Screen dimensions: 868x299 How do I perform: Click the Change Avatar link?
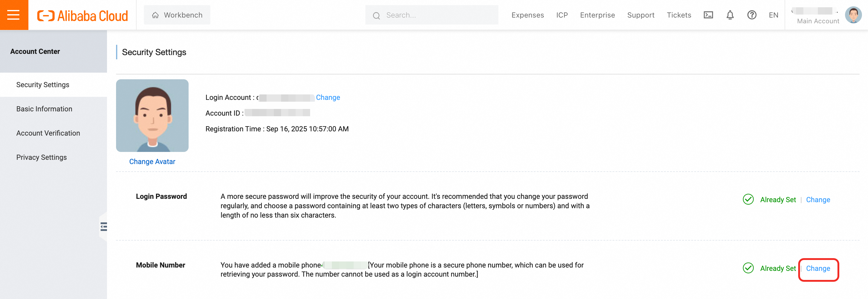point(152,161)
